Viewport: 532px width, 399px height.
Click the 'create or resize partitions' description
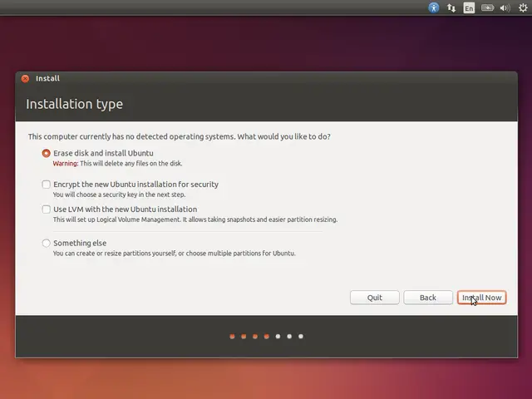[174, 254]
